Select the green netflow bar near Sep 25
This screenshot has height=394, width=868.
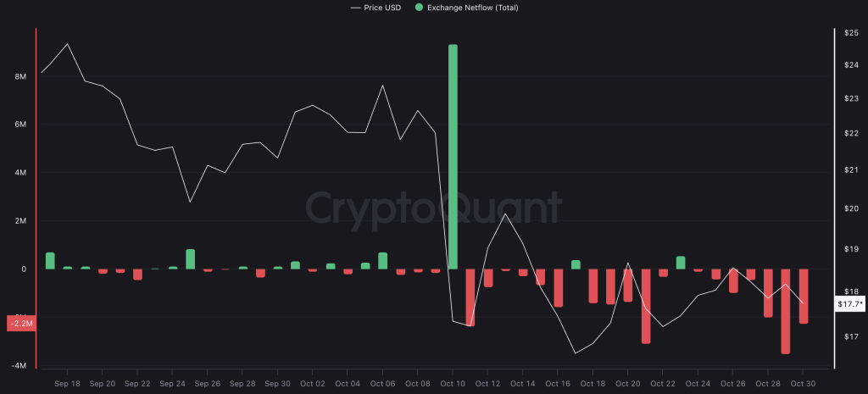[190, 259]
